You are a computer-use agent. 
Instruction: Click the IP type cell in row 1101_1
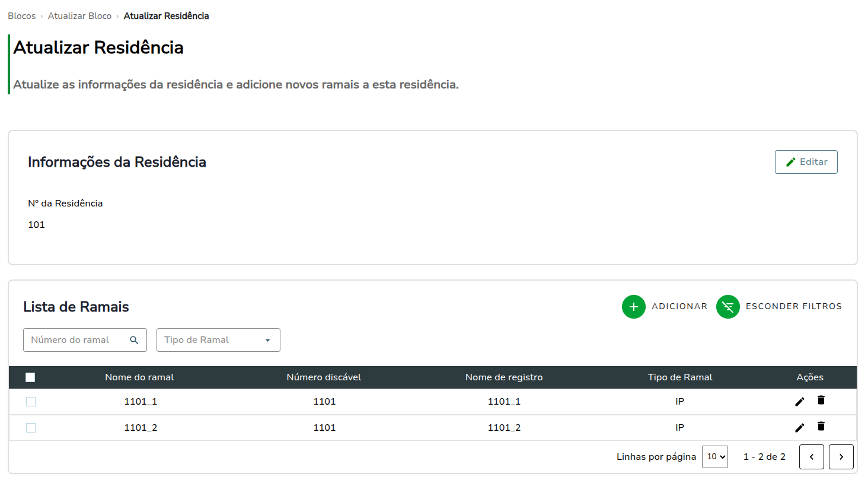coord(680,402)
